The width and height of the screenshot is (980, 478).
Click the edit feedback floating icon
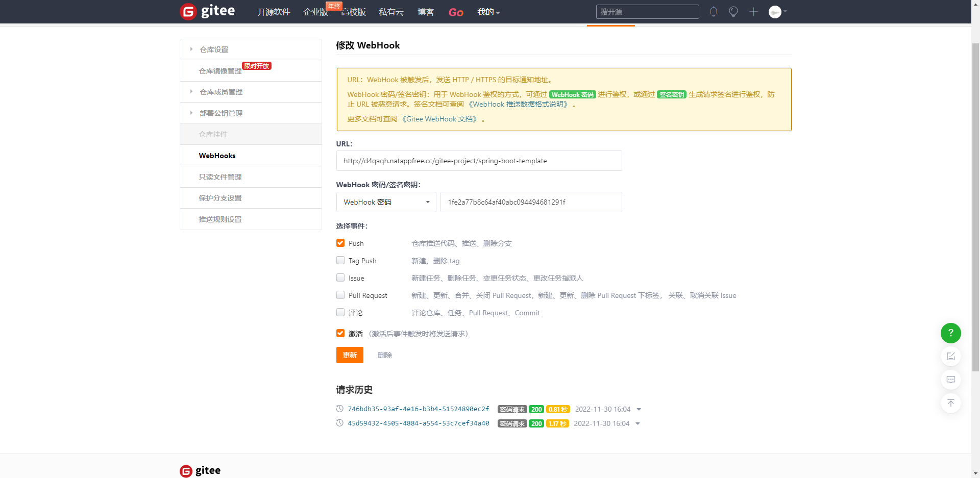coord(950,356)
